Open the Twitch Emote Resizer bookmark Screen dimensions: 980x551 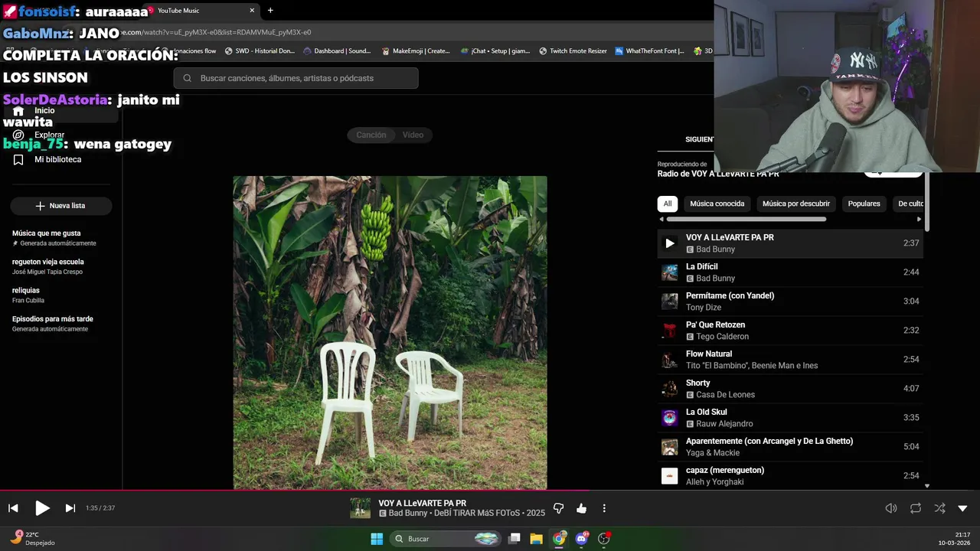coord(573,51)
